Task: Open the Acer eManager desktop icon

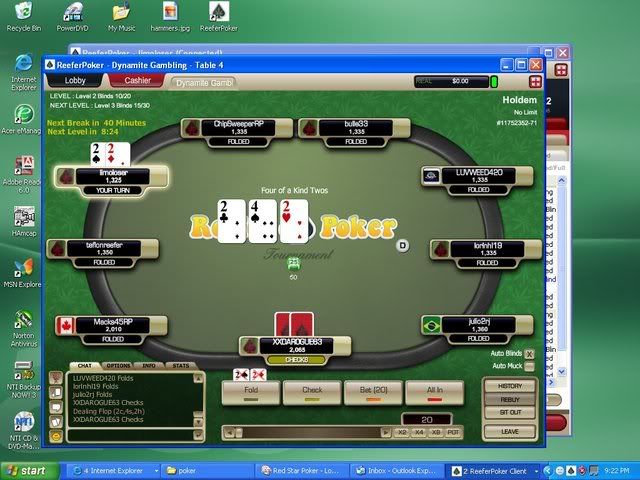Action: [x=22, y=119]
